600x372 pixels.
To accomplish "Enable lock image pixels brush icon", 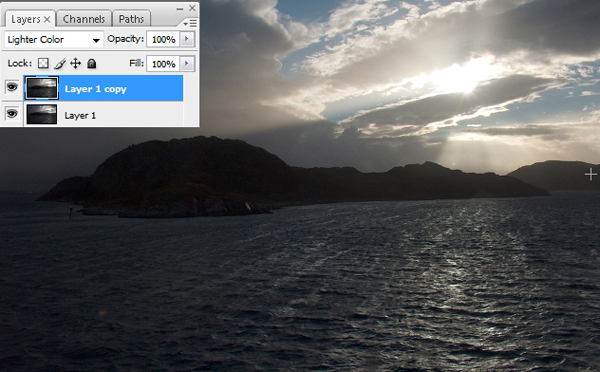I will tap(59, 64).
